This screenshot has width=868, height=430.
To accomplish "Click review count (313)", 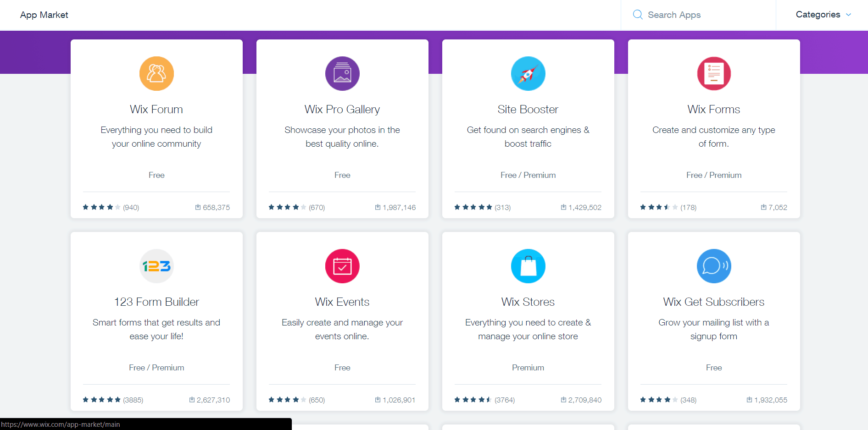I will coord(503,207).
